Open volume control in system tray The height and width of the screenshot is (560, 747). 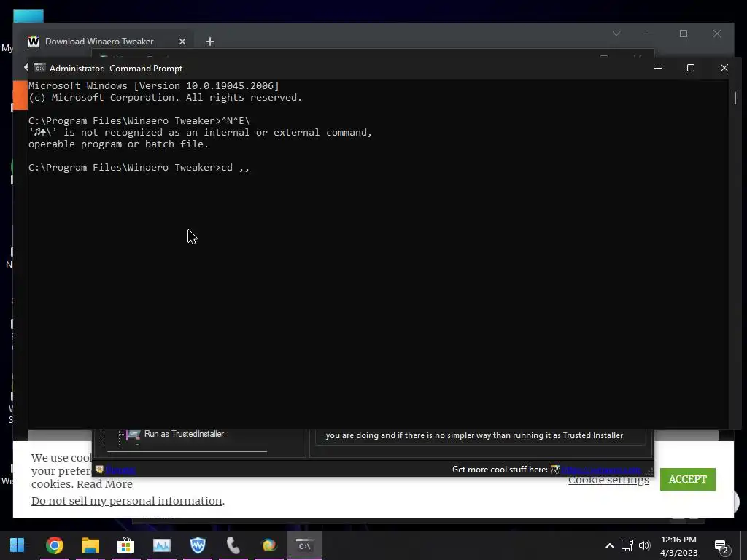point(645,545)
